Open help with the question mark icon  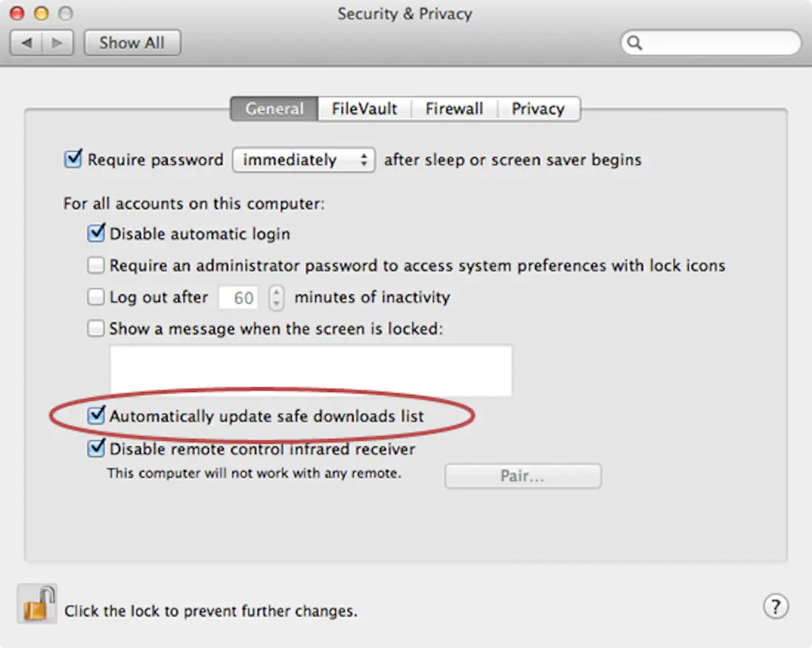[775, 607]
